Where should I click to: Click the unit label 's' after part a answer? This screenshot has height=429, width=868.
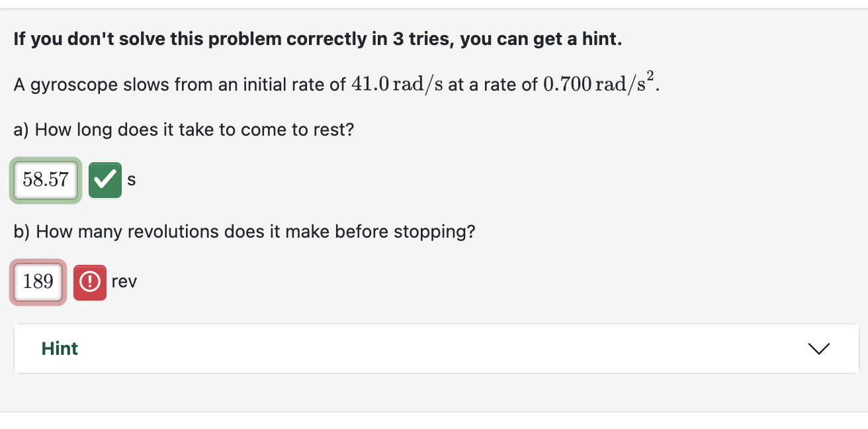[132, 180]
